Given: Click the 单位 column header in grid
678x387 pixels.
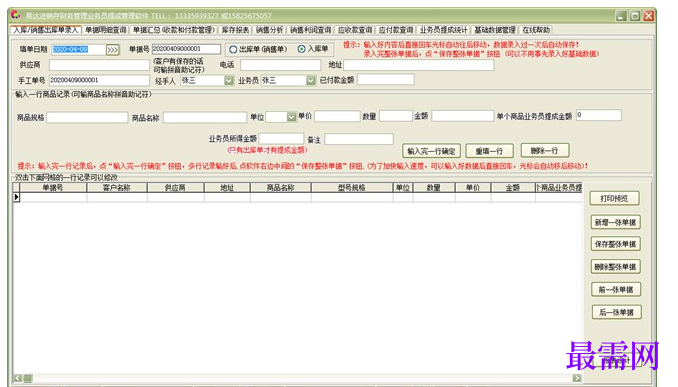Looking at the screenshot, I should [x=403, y=188].
